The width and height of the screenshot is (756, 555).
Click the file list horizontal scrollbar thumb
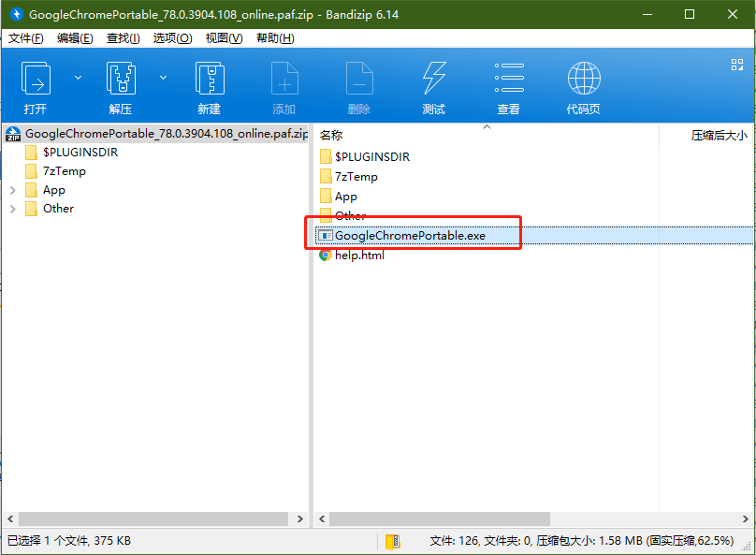click(440, 518)
